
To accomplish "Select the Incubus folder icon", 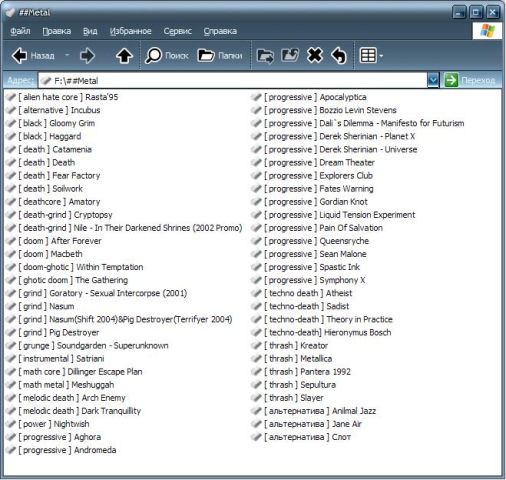I will [11, 110].
